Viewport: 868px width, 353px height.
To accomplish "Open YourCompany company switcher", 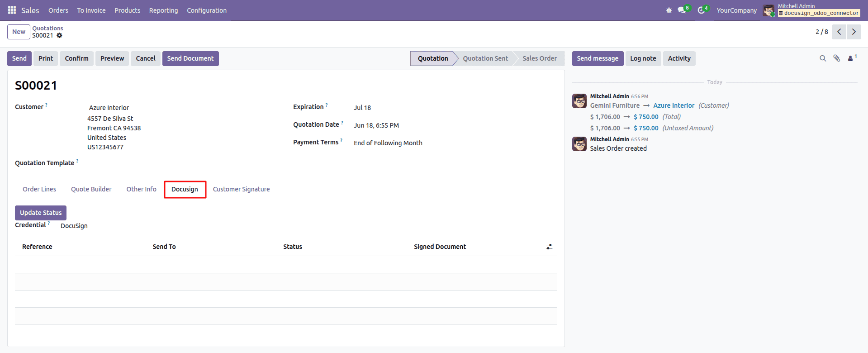I will tap(736, 10).
